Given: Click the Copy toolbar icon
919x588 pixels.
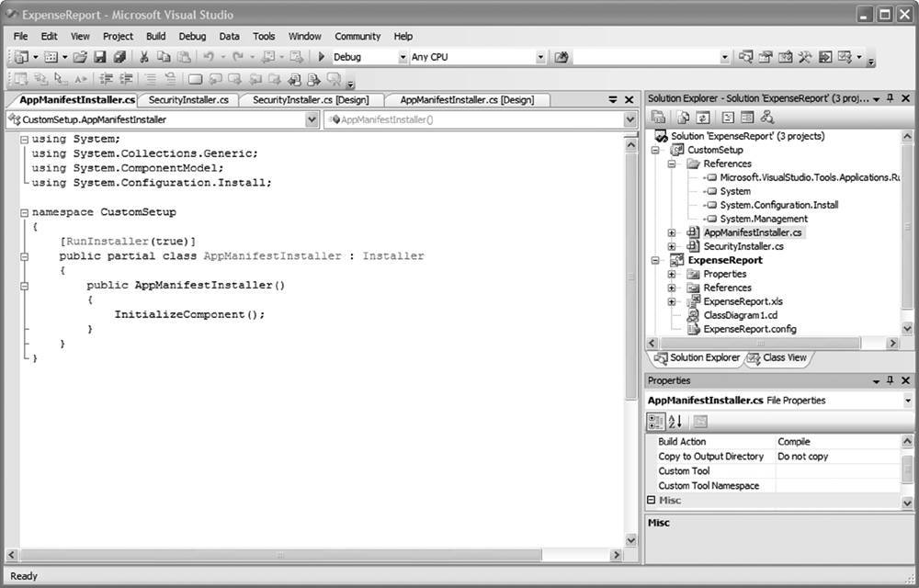Looking at the screenshot, I should coord(164,57).
